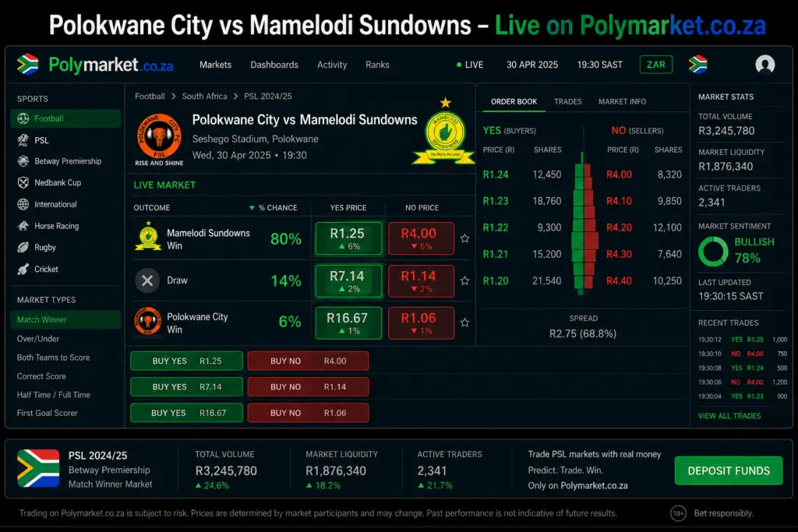Click the PSL 2024/25 breadcrumb link

click(x=268, y=96)
